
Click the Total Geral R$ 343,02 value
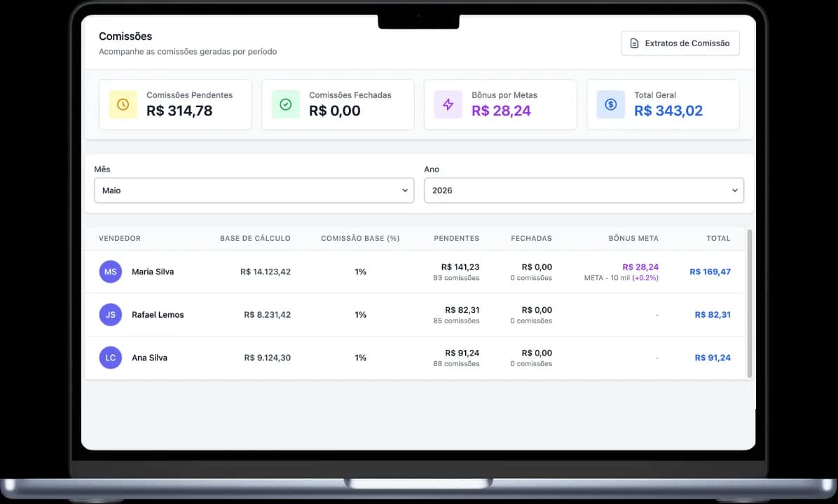668,111
